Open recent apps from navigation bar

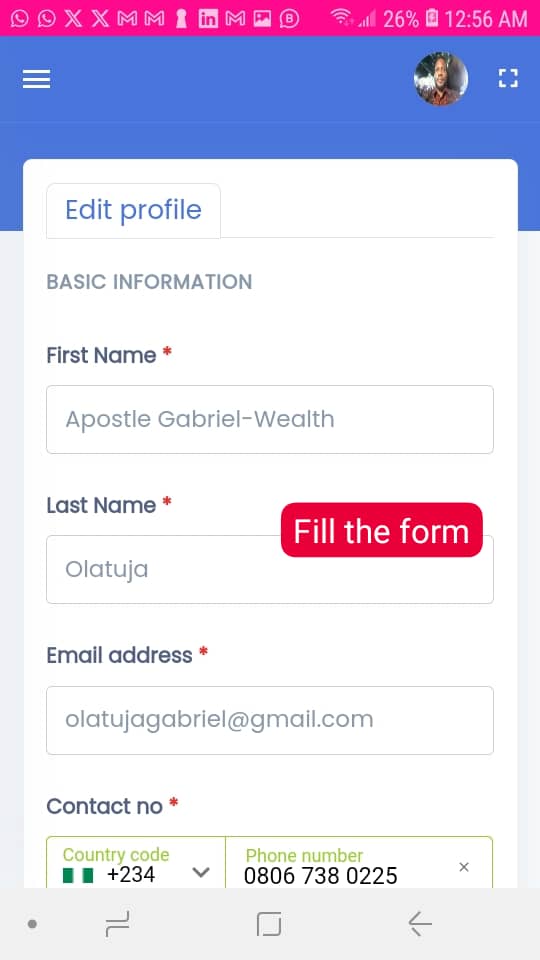(x=118, y=923)
